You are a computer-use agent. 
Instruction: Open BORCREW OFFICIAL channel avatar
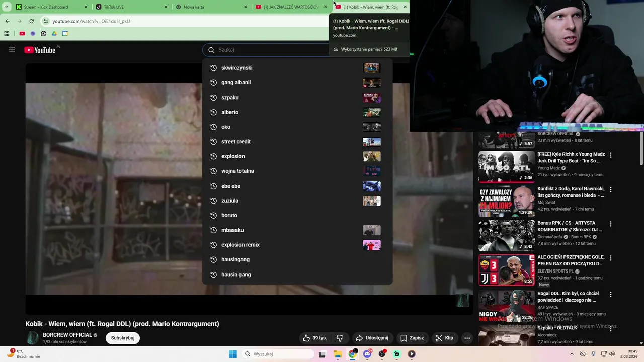[33, 338]
